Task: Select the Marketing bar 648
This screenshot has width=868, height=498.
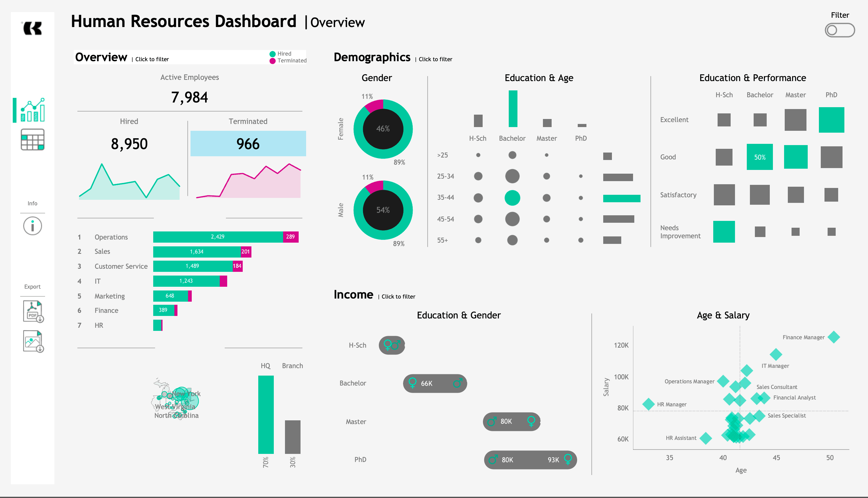Action: [170, 296]
